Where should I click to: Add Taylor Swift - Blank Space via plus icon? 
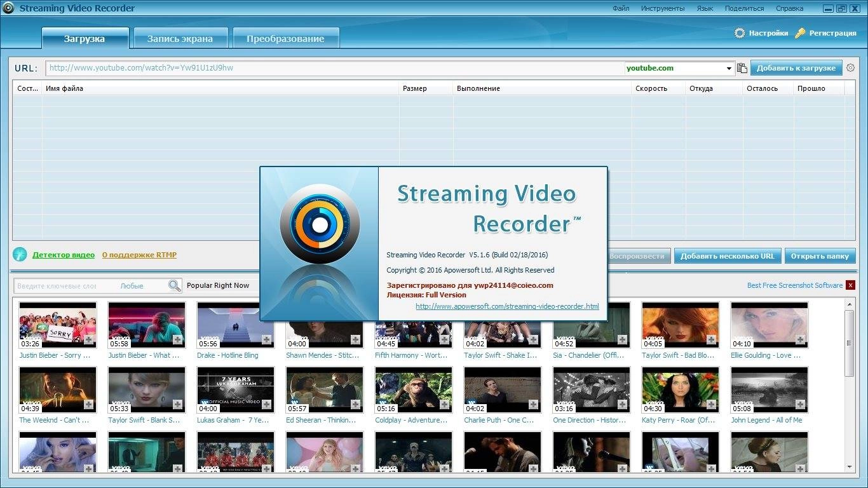177,405
